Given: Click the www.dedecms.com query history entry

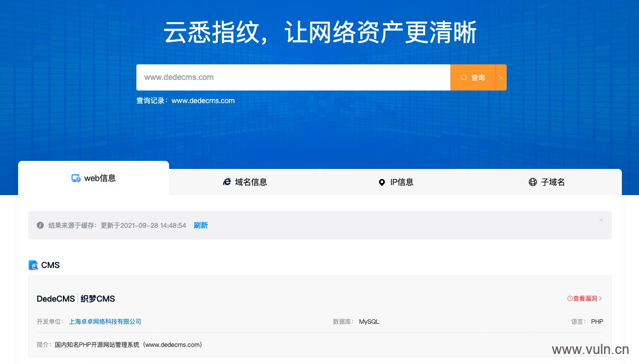Looking at the screenshot, I should (x=203, y=101).
